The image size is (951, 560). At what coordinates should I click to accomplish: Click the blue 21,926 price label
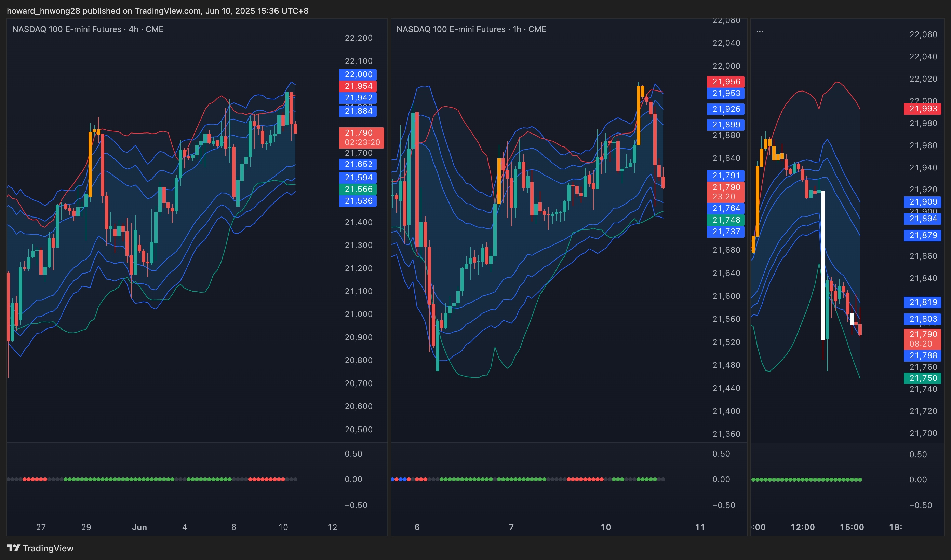[x=725, y=109]
